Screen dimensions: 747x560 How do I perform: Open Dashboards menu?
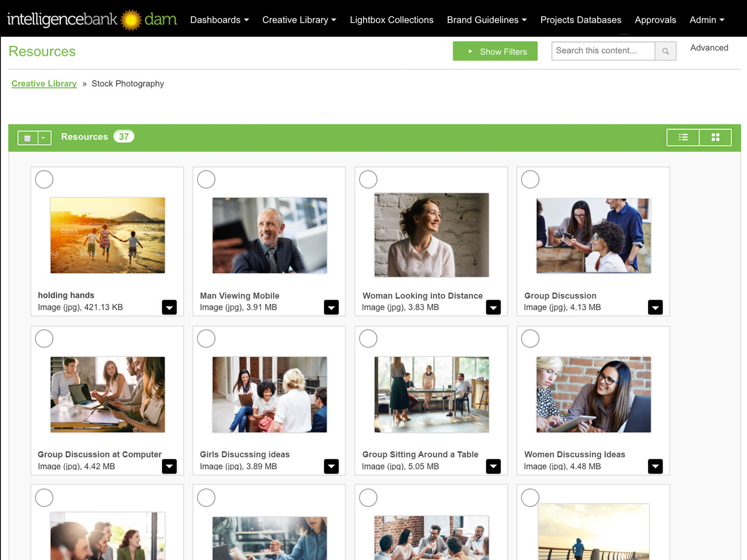[219, 20]
